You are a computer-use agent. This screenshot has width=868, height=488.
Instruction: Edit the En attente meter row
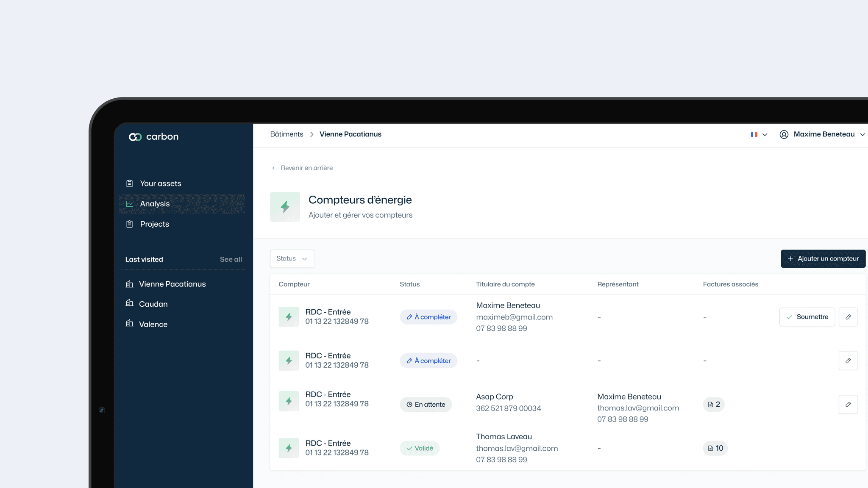pos(848,405)
